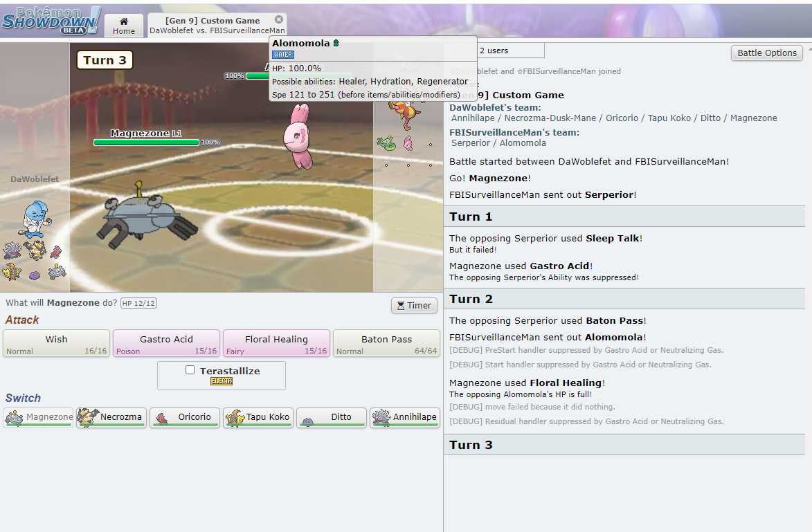
Task: Close the Custom Game battle tab
Action: pos(278,19)
